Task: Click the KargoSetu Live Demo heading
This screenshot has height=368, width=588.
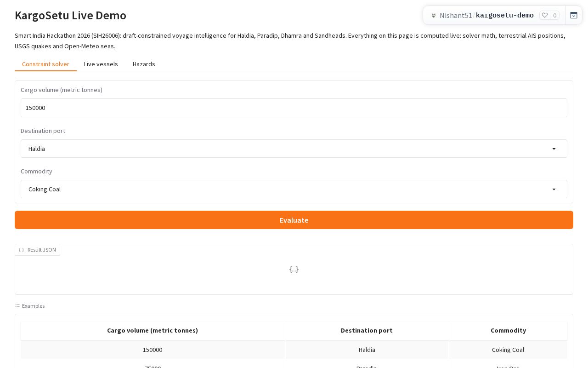Action: pyautogui.click(x=70, y=15)
